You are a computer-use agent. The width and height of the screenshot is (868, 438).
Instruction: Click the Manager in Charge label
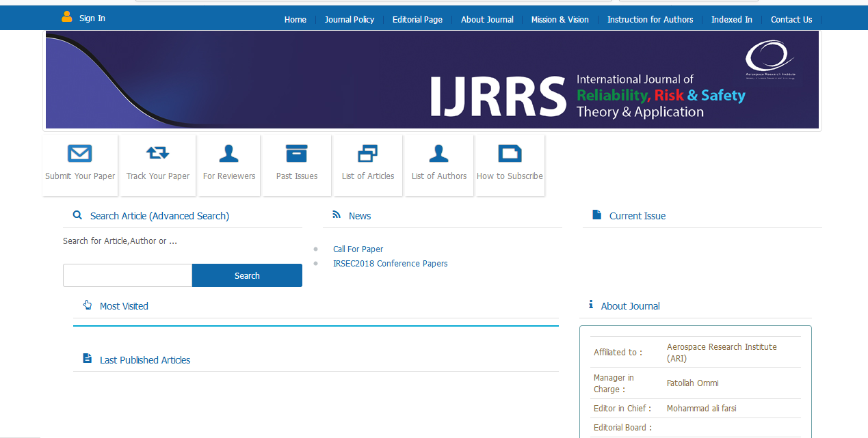[x=614, y=383]
